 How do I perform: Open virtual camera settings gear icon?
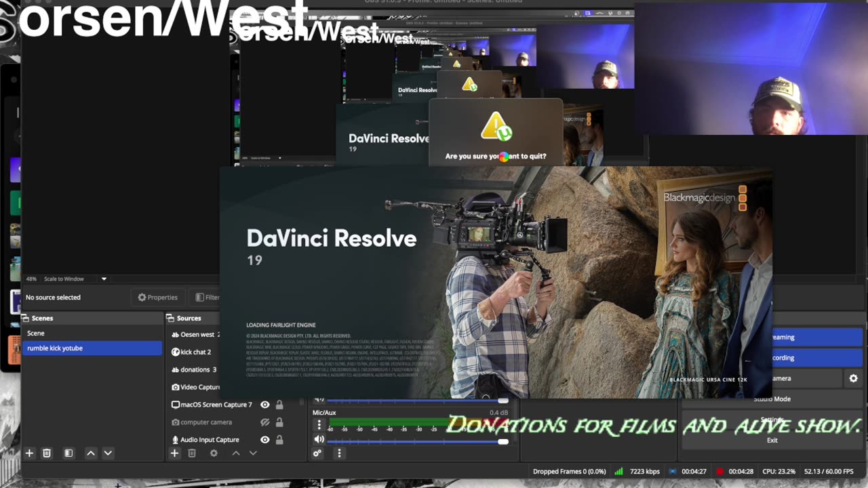click(x=854, y=378)
